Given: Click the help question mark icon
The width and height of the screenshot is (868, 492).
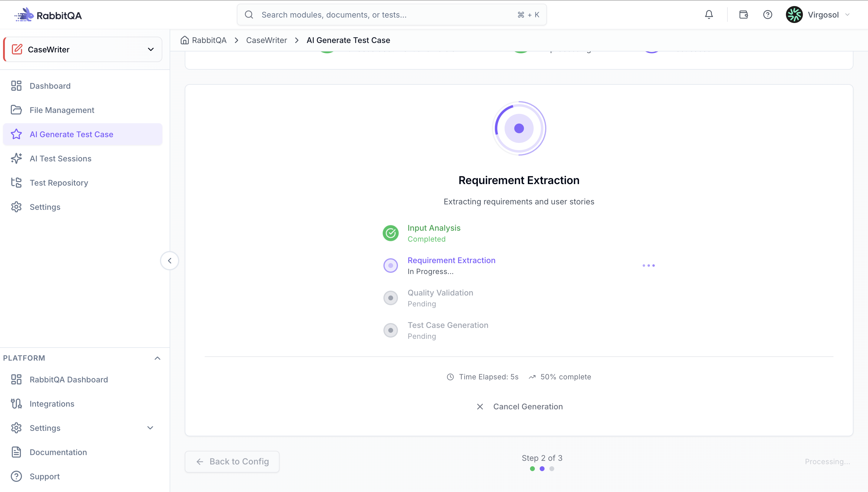Looking at the screenshot, I should coord(768,15).
